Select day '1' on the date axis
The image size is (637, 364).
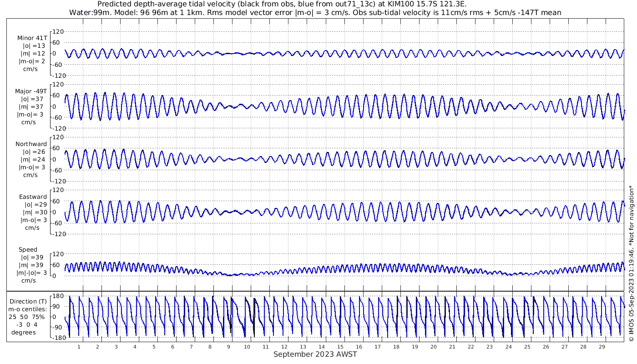tap(79, 346)
